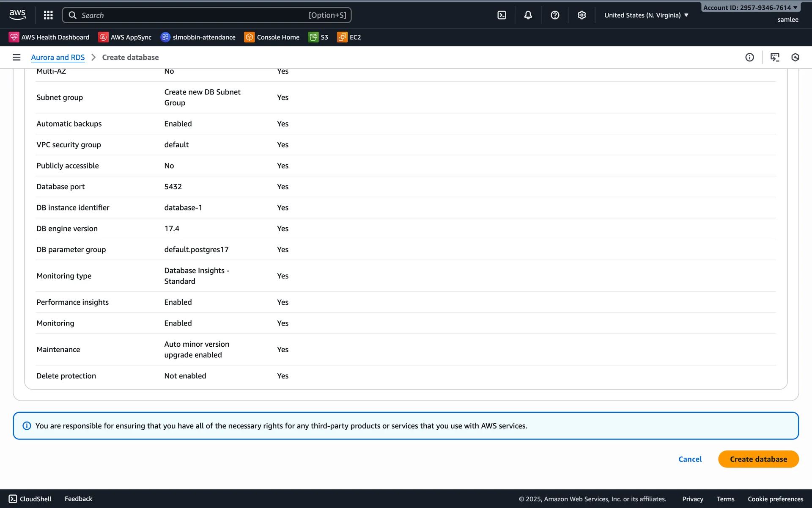Open the S3 favorites shortcut
This screenshot has width=812, height=508.
point(318,37)
